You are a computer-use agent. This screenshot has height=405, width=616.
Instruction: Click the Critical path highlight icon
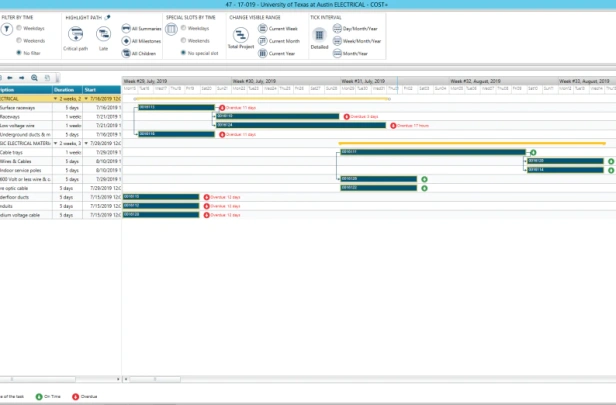[75, 34]
